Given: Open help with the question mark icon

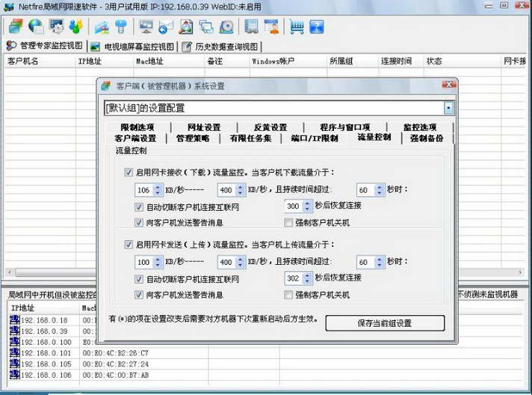Looking at the screenshot, I should pyautogui.click(x=317, y=26).
